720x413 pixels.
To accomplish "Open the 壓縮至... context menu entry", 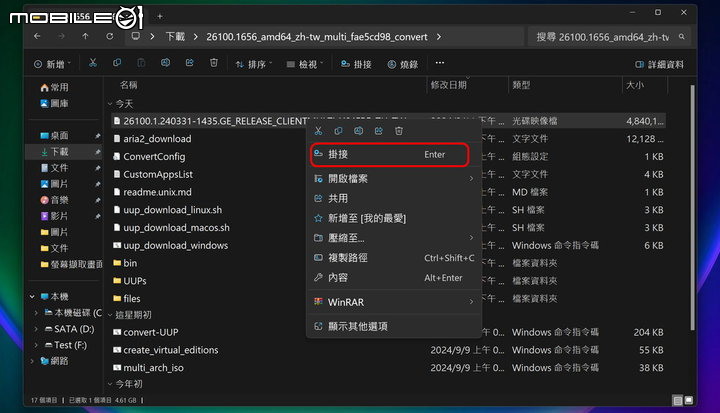I will pyautogui.click(x=394, y=238).
